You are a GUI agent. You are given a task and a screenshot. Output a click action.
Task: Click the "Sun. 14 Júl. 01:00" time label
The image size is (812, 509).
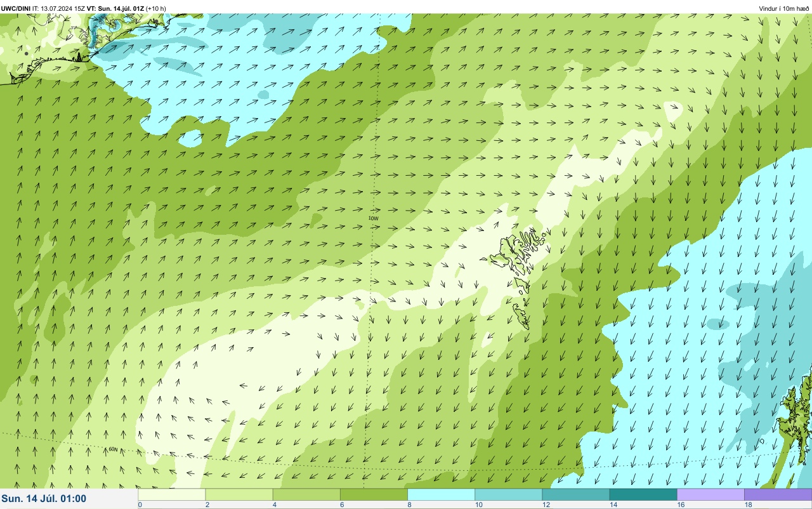click(x=44, y=498)
